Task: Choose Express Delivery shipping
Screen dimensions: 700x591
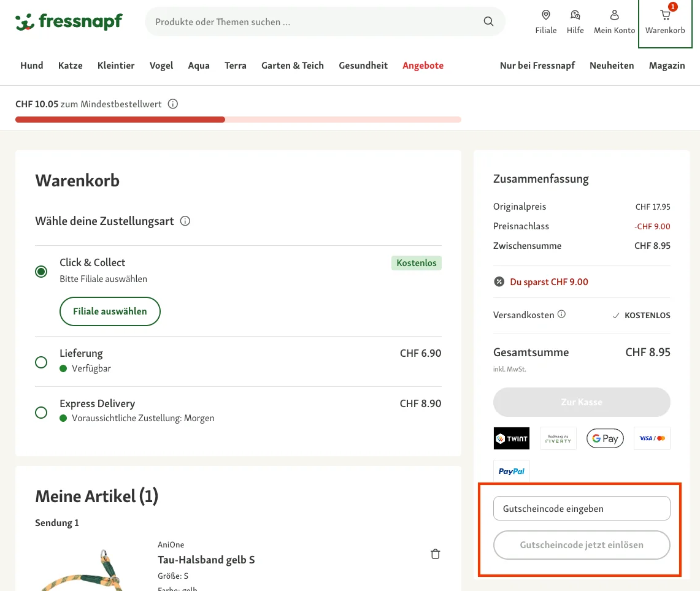Action: point(41,413)
